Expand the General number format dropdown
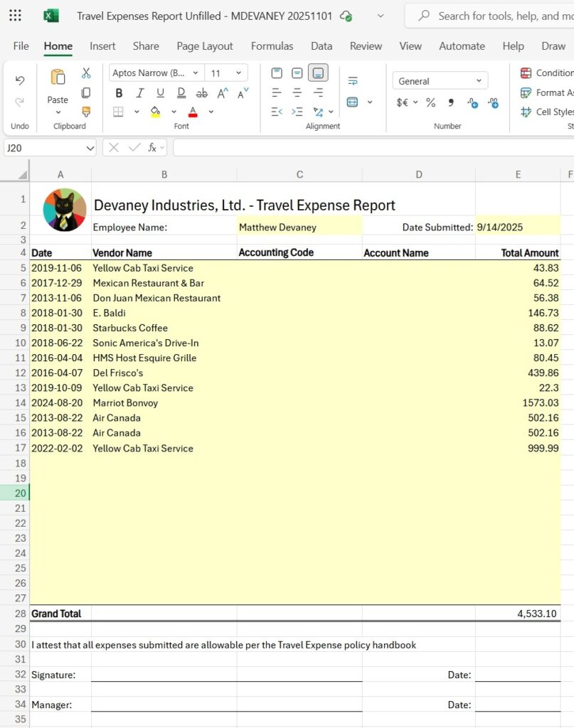This screenshot has width=574, height=728. (440, 81)
